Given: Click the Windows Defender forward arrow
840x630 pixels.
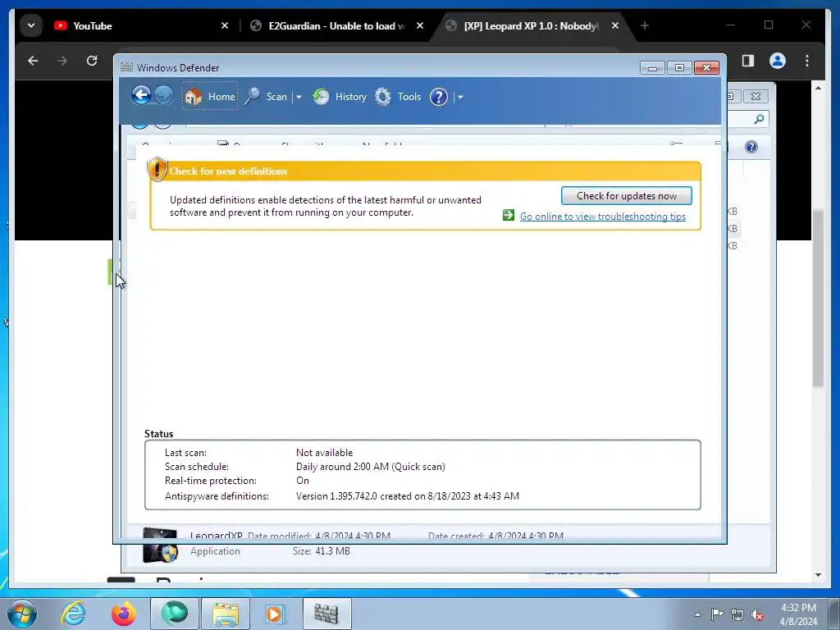Looking at the screenshot, I should 164,96.
